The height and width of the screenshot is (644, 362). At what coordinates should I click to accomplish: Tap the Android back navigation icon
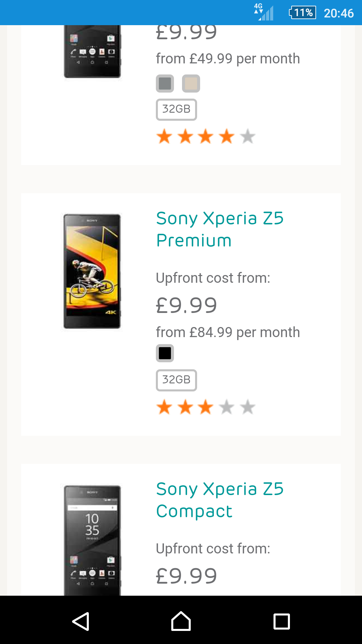(81, 621)
